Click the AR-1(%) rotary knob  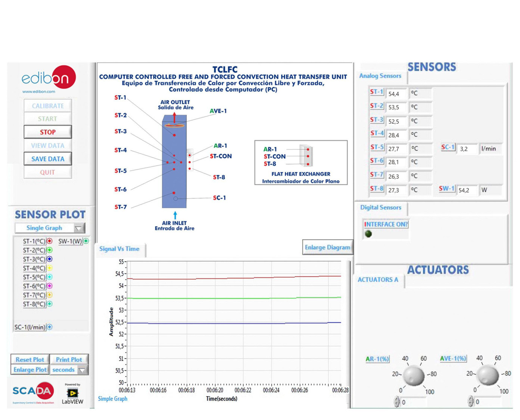(414, 375)
